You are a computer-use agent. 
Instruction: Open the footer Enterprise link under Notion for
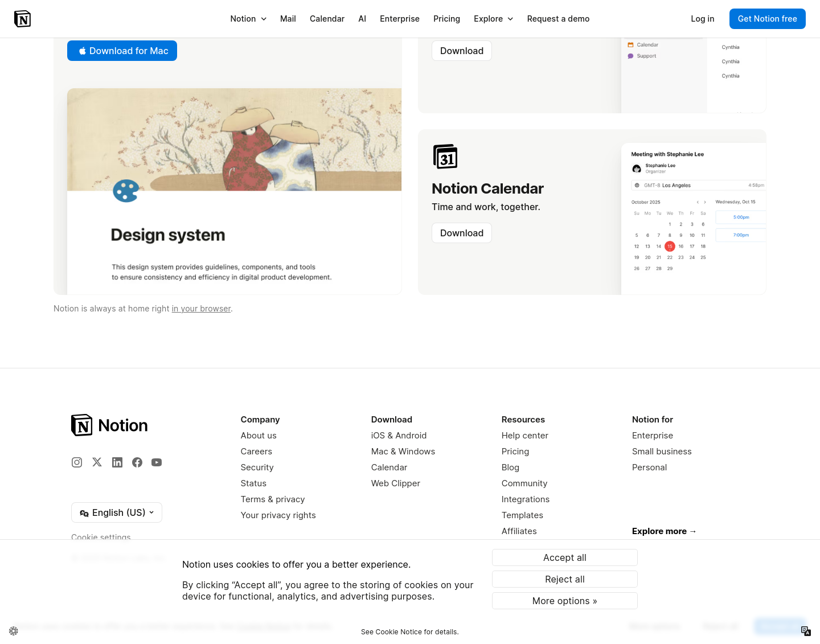[653, 436]
